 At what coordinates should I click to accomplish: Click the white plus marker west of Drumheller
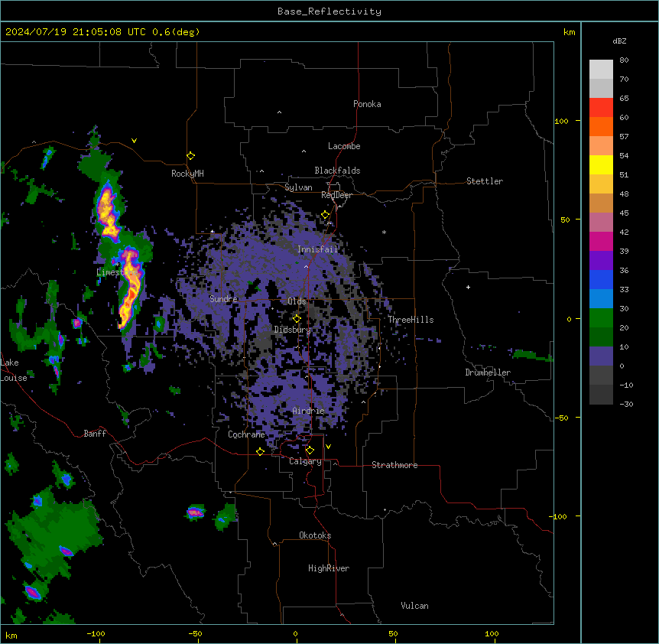click(x=468, y=287)
